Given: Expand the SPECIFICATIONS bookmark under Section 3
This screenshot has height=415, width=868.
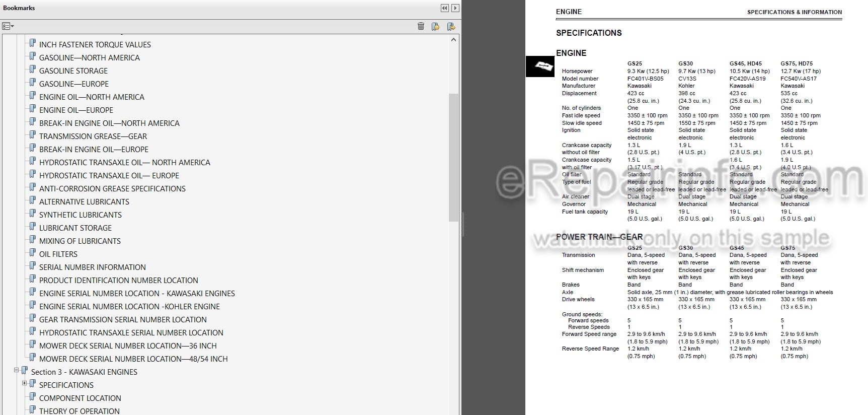Looking at the screenshot, I should click(24, 383).
